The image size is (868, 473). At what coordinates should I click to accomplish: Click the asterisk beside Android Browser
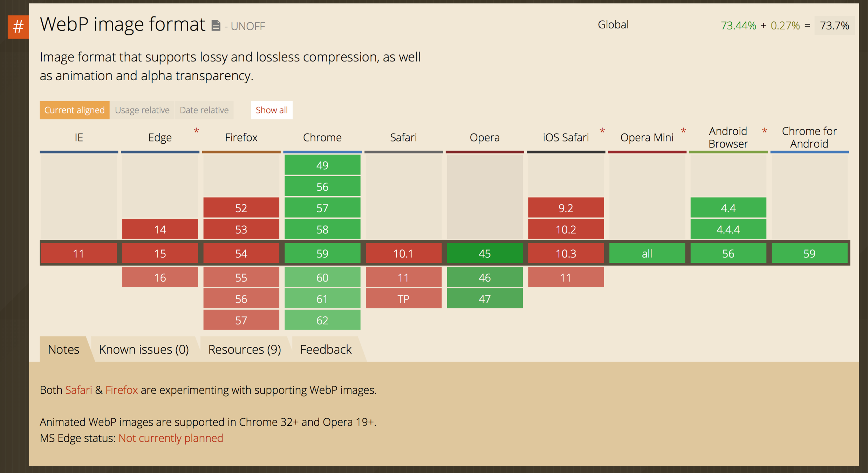point(764,131)
